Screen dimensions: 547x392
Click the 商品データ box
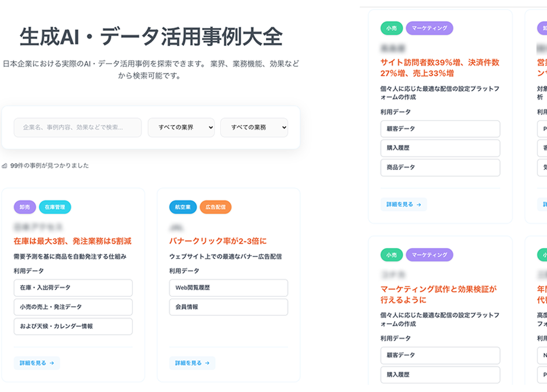click(x=440, y=168)
